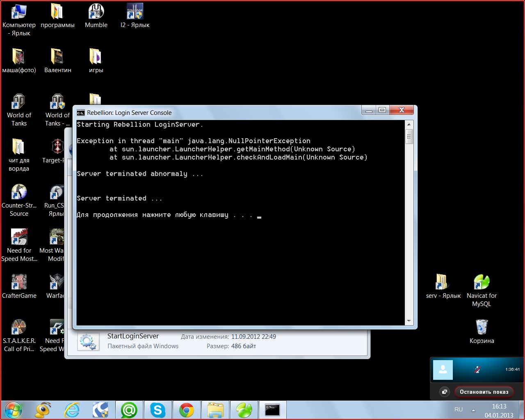Show hidden system tray icons arrow
The height and width of the screenshot is (420, 525).
(473, 410)
